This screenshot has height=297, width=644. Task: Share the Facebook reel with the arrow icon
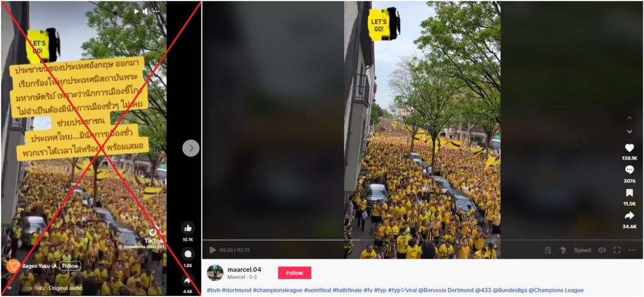click(188, 280)
